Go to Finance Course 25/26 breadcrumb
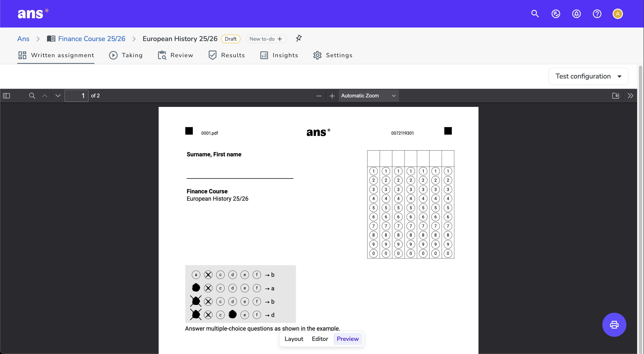 point(92,39)
